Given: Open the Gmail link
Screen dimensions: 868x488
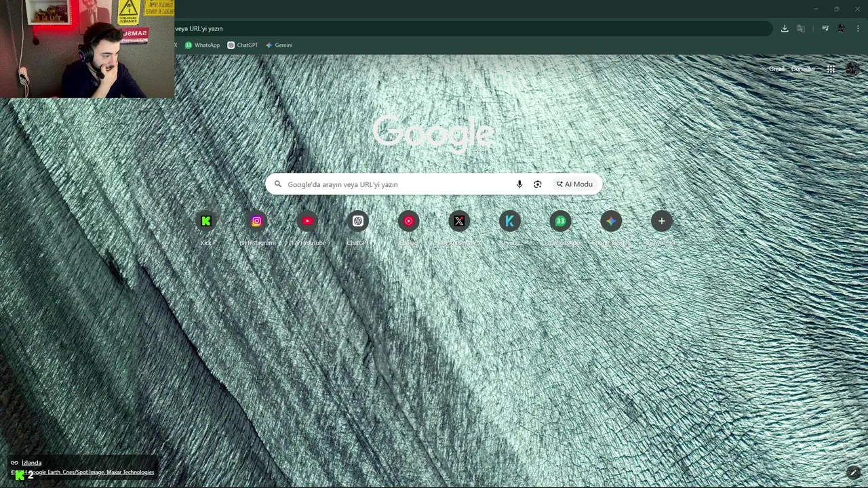Looking at the screenshot, I should click(x=776, y=69).
